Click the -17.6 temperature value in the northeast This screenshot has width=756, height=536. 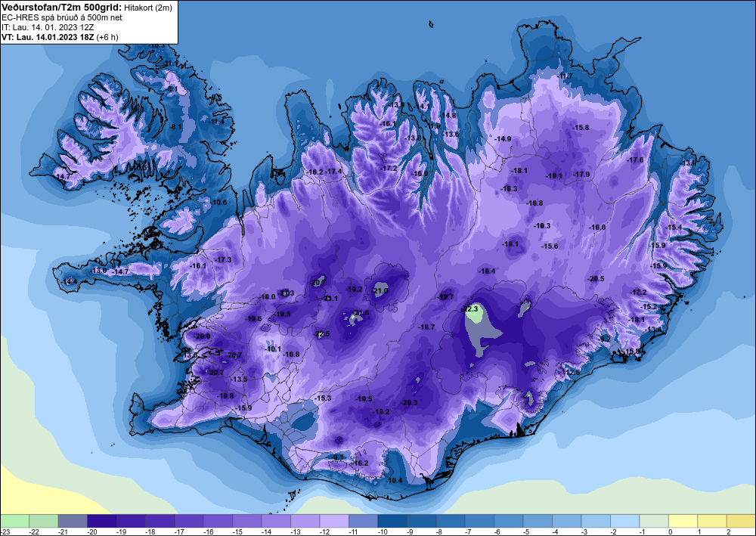coord(636,160)
